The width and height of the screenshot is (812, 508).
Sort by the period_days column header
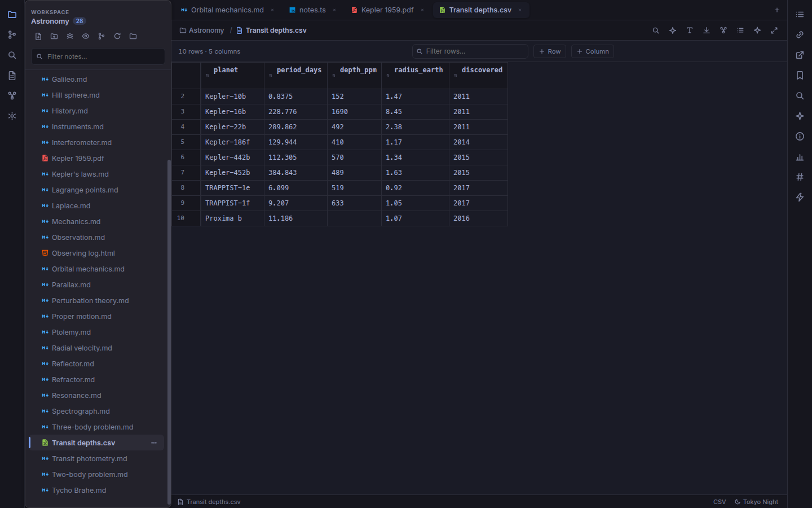[295, 75]
